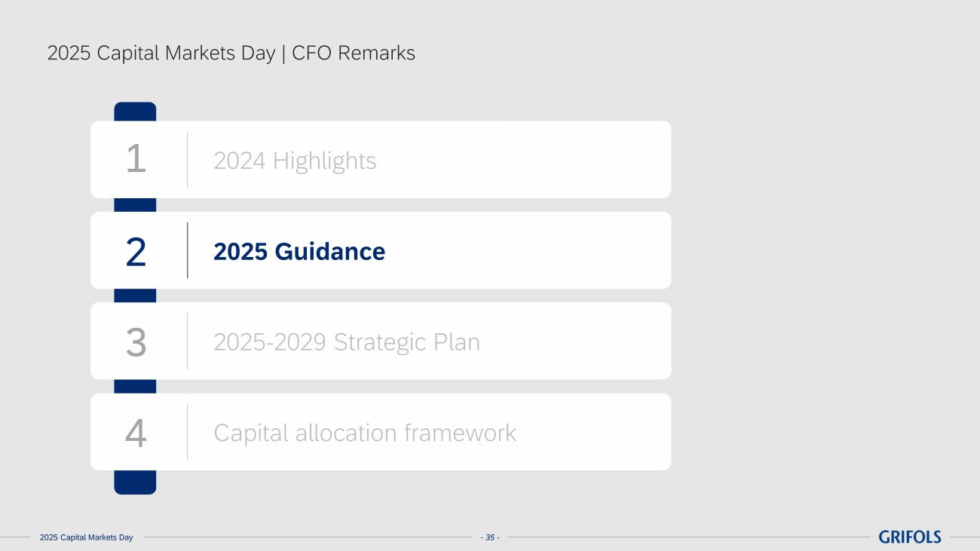
Task: Click the highlighted blue number 2
Action: [136, 252]
